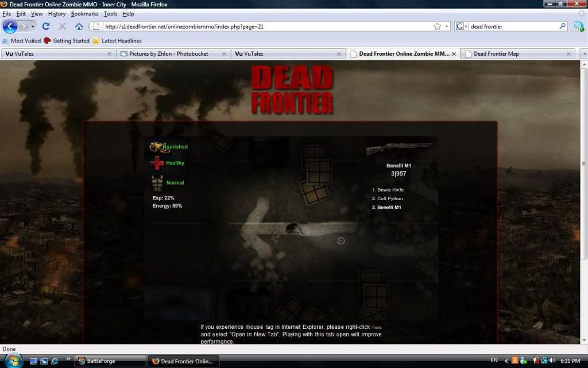Open the Help menu
The image size is (588, 368).
click(x=128, y=14)
